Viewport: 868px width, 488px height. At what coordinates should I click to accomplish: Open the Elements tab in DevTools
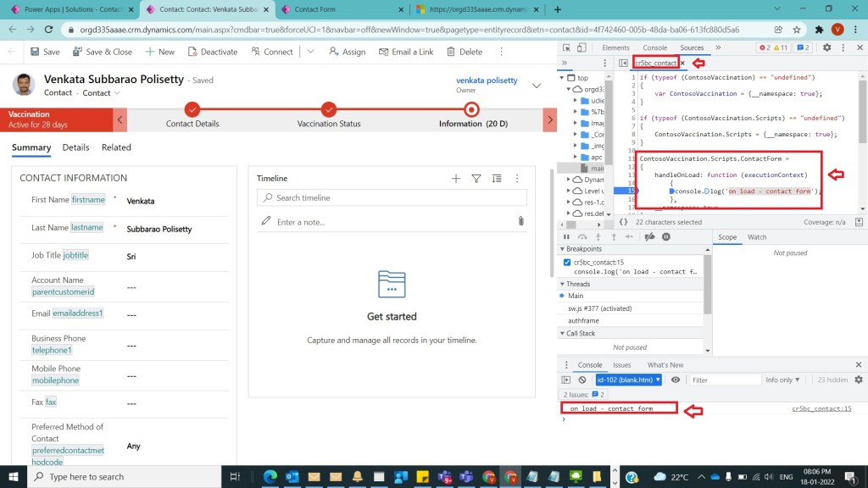point(615,47)
